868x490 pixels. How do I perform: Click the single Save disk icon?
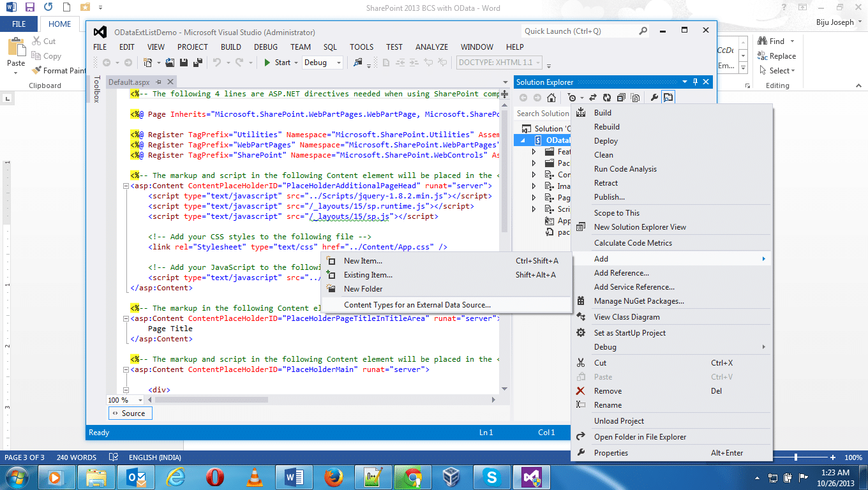point(183,63)
